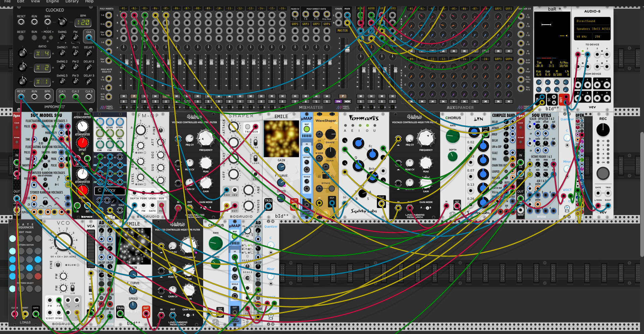Open the View menu

point(35,1)
